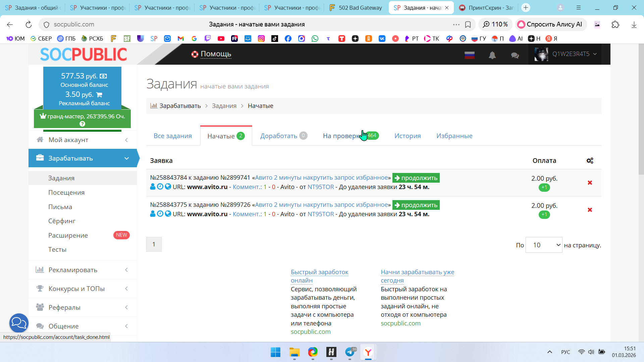Delete first request with red cross
644x362 pixels.
click(x=590, y=183)
